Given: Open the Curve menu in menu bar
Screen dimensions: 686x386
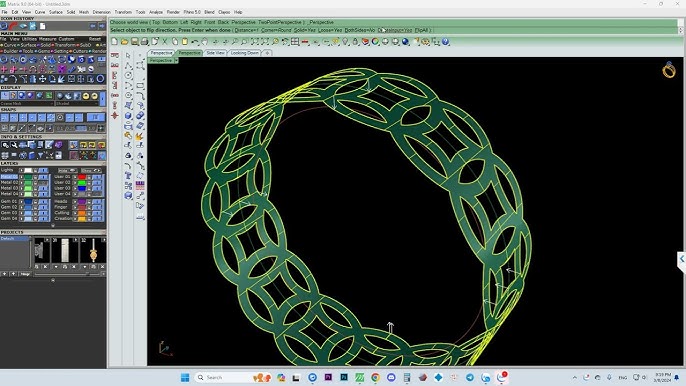Looking at the screenshot, I should pyautogui.click(x=40, y=12).
